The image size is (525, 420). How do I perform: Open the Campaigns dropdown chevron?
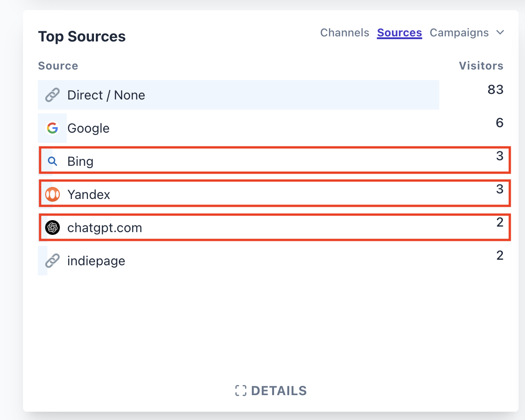pyautogui.click(x=500, y=33)
